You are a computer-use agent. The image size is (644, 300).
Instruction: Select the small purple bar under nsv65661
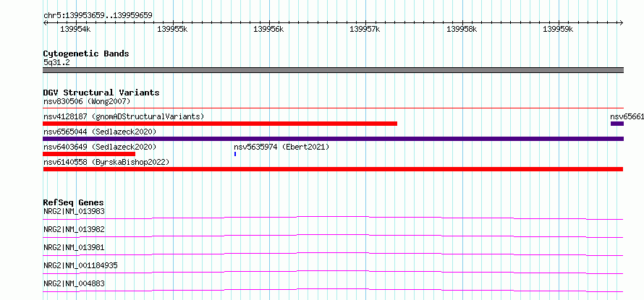click(617, 124)
